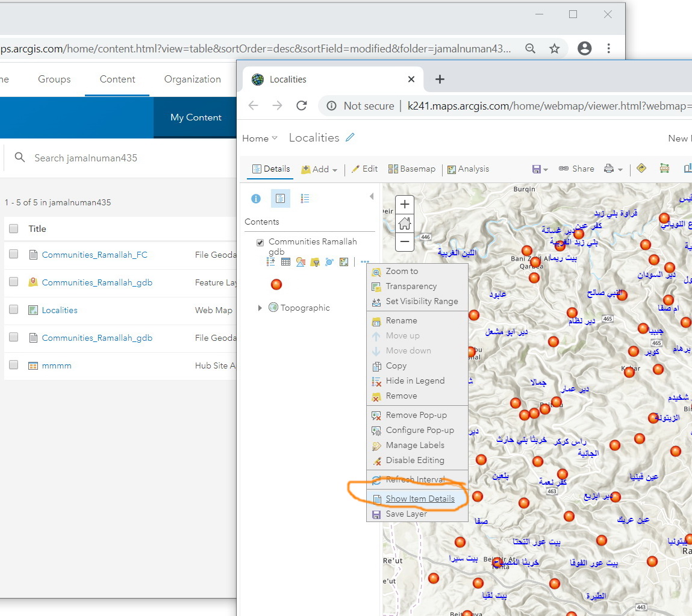Uncheck the Communities Ramallah gdb layer checkbox
Screen dimensions: 692x616
pos(260,242)
